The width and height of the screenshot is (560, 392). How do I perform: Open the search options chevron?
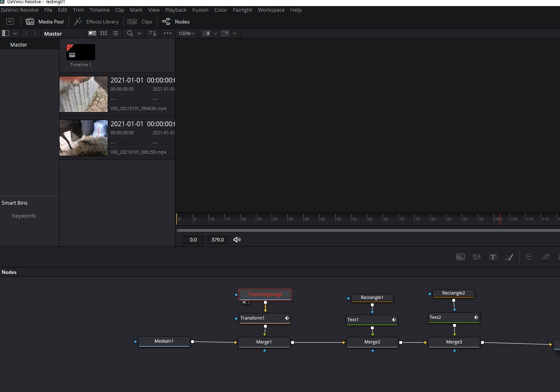pos(139,34)
